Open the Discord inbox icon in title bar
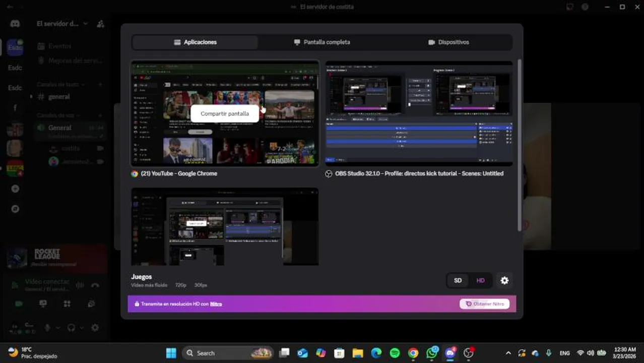 (570, 7)
